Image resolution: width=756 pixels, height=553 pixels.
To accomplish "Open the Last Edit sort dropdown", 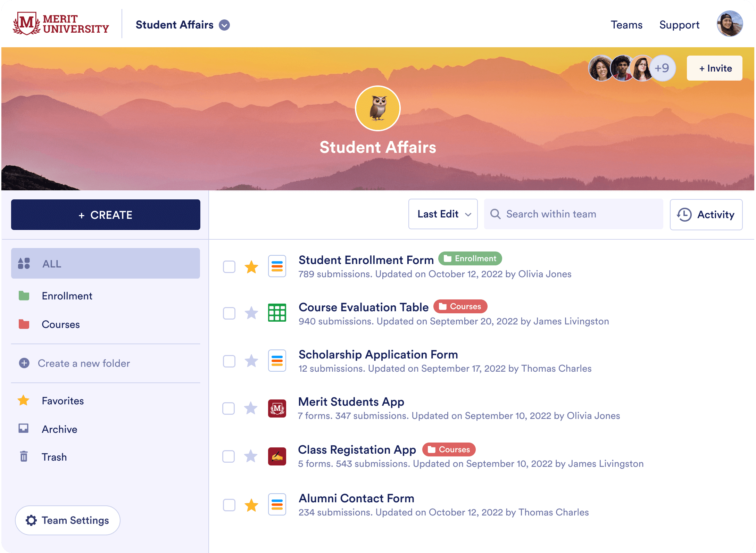I will pyautogui.click(x=443, y=214).
